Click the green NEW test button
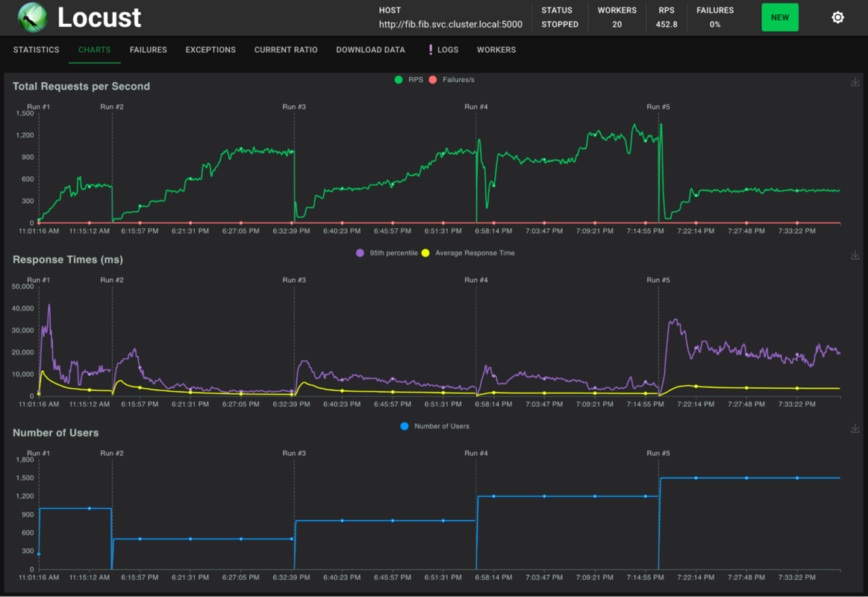This screenshot has height=597, width=868. 780,16
